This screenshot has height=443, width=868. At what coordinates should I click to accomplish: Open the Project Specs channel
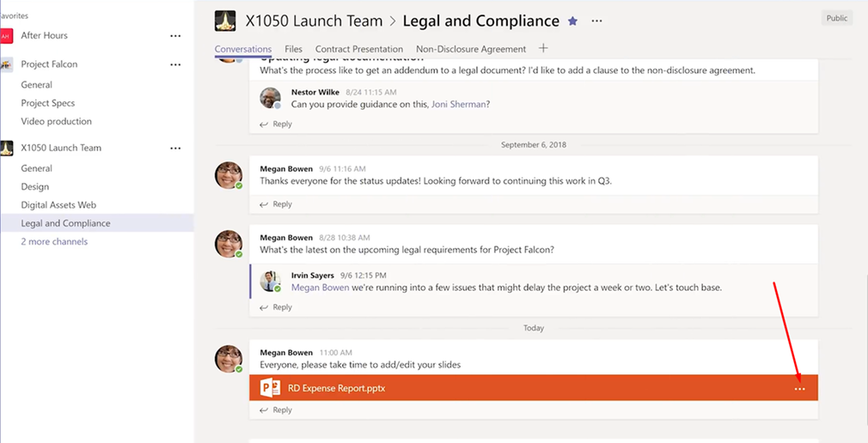coord(47,103)
